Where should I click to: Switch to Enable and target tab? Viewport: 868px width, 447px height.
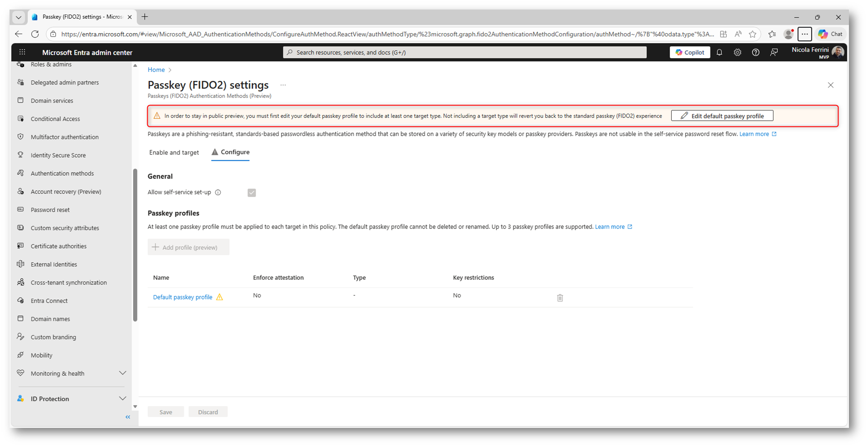(x=174, y=153)
